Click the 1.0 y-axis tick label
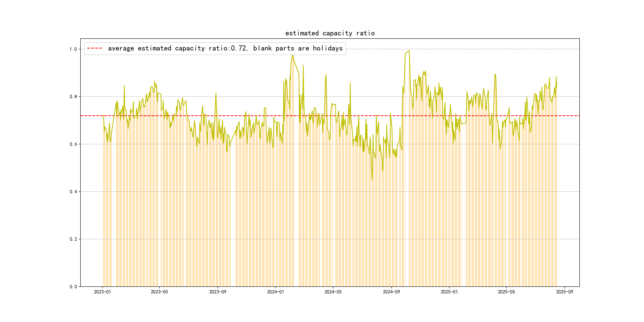Screen dimensions: 644x322 pyautogui.click(x=73, y=49)
